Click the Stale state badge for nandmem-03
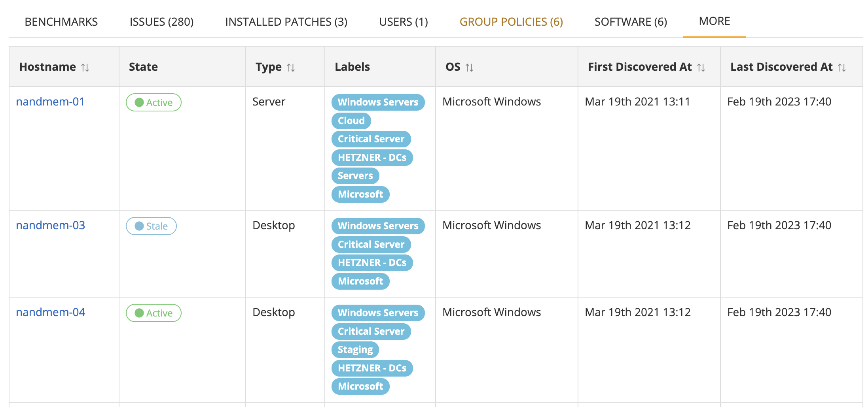The width and height of the screenshot is (868, 407). (x=151, y=226)
